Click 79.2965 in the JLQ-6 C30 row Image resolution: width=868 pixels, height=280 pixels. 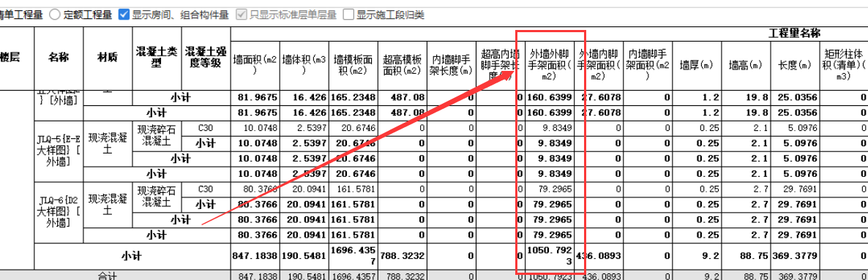pos(550,189)
